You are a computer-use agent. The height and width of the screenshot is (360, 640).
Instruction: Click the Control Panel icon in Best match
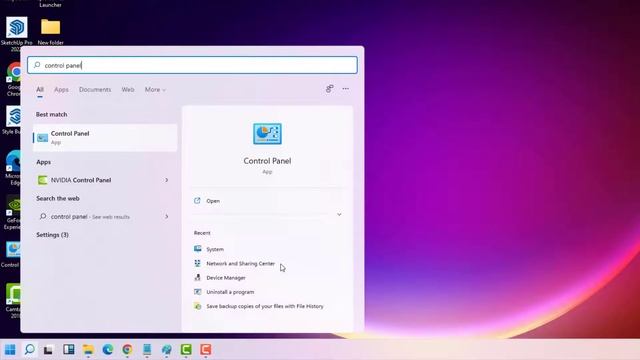[42, 138]
